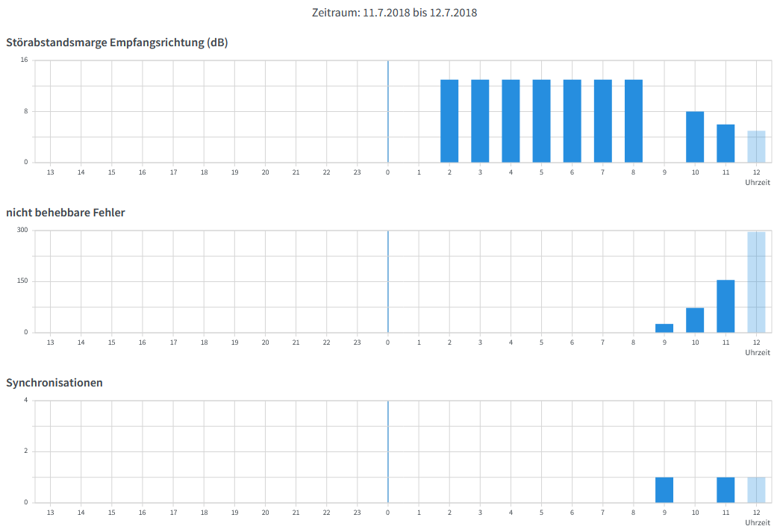Screen dimensions: 780x532
Task: Click the light blue 12 o'clock error bar
Action: [x=756, y=282]
